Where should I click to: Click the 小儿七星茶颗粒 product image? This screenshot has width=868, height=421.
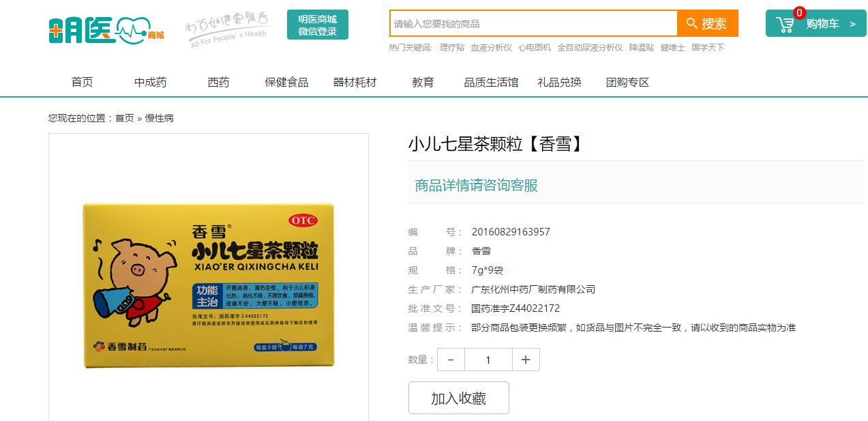click(209, 285)
